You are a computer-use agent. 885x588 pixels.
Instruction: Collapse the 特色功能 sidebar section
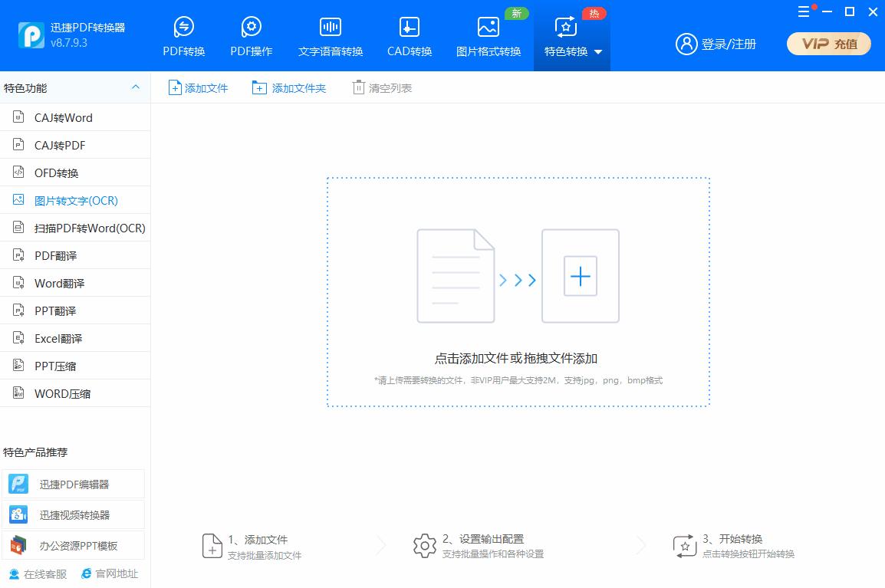pyautogui.click(x=136, y=87)
